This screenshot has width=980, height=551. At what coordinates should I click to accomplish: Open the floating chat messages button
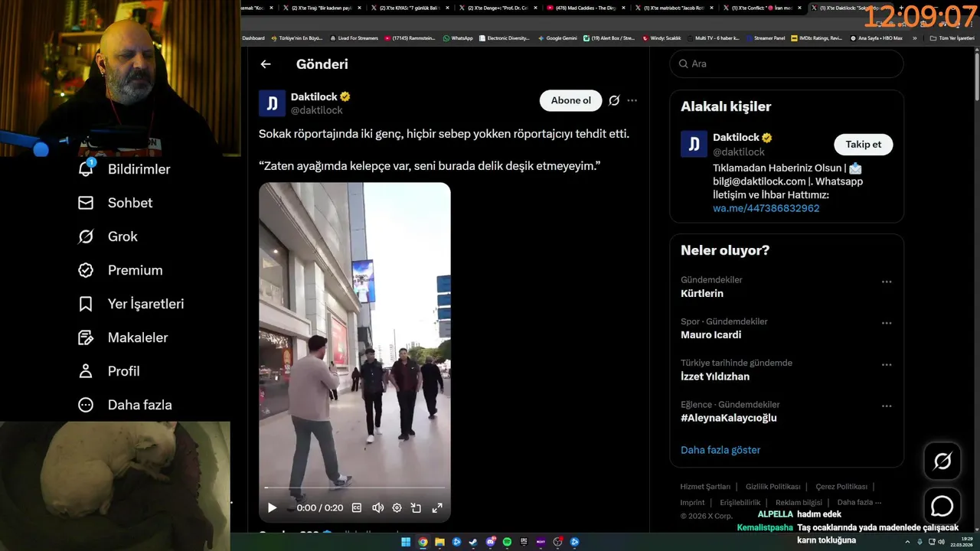click(x=942, y=506)
